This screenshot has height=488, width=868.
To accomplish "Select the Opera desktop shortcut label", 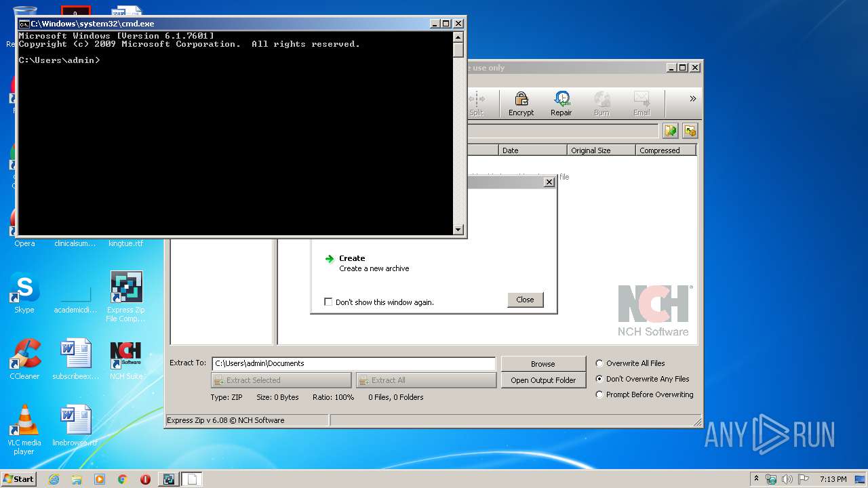I will 24,243.
